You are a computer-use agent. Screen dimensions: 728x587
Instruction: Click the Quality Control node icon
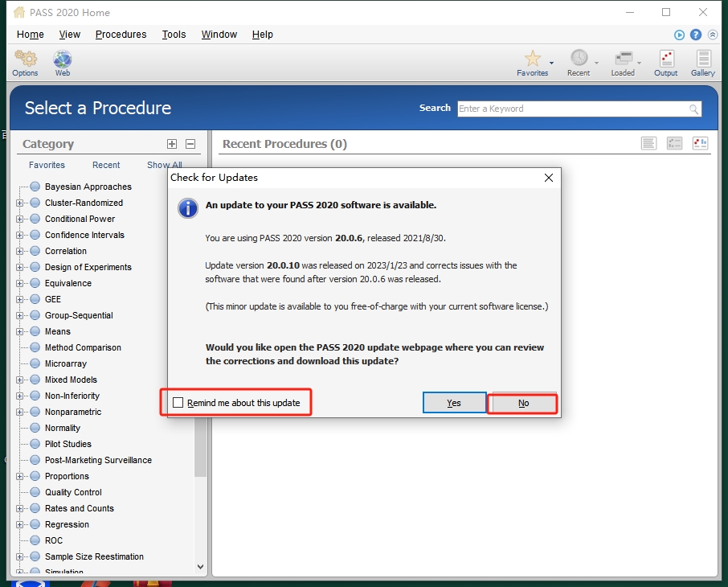(x=35, y=492)
